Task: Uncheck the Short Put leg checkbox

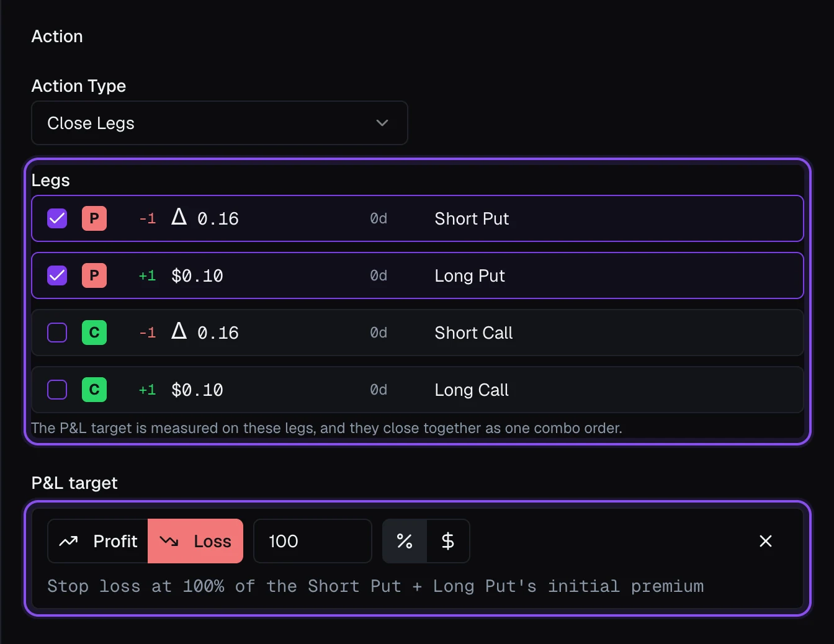Action: click(57, 218)
